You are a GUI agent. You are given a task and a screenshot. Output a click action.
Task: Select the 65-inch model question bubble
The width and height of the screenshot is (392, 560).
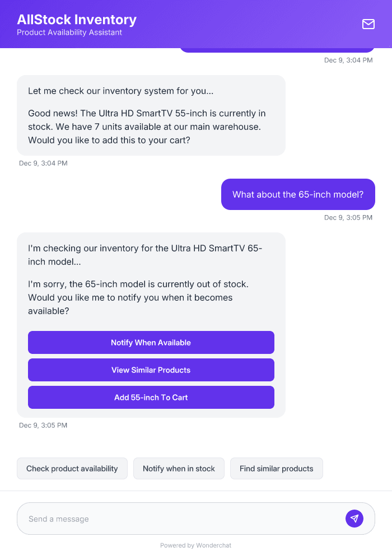(297, 194)
